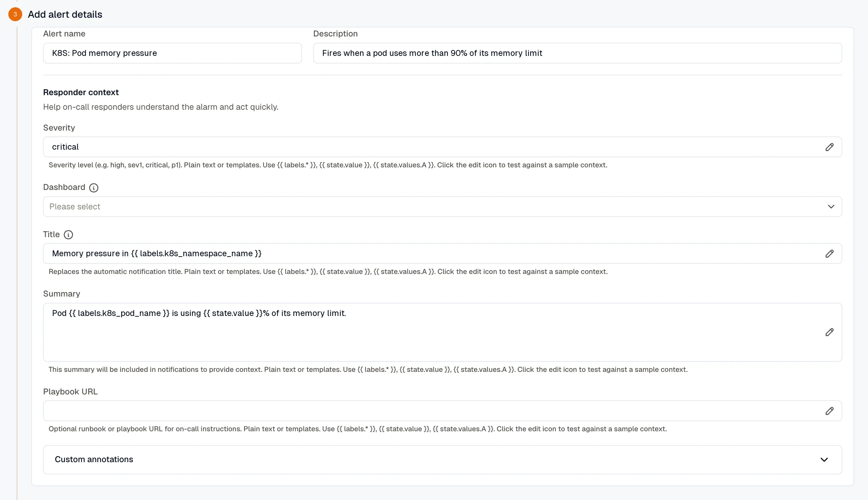
Task: Click the Description input field
Action: pyautogui.click(x=577, y=53)
